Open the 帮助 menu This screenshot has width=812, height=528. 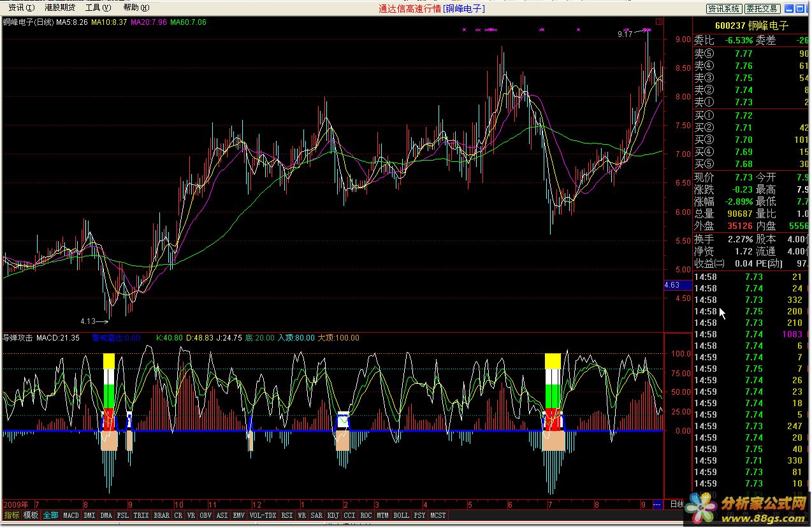(136, 8)
